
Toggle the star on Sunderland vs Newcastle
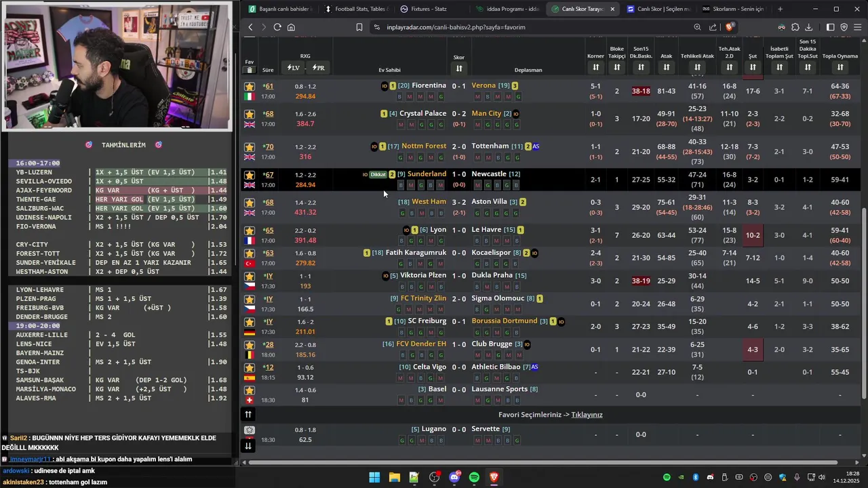[x=250, y=175]
